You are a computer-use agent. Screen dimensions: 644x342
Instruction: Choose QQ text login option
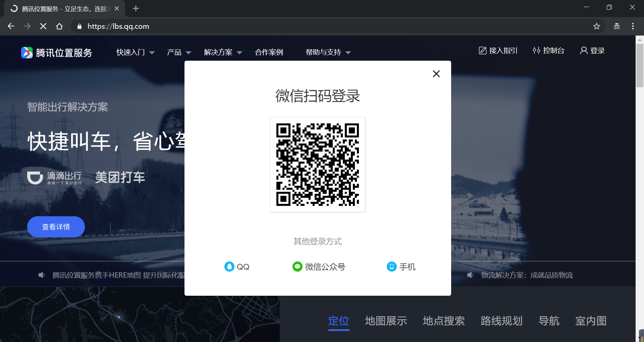tap(243, 267)
